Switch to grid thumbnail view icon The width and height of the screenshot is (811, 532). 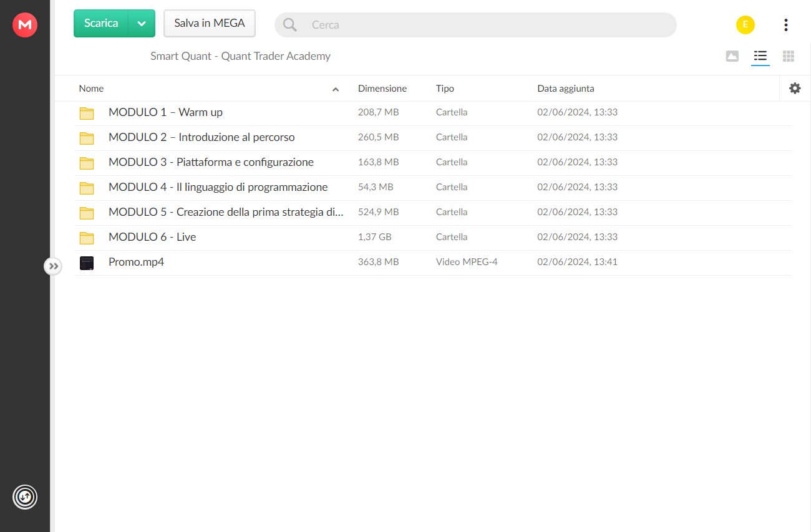click(x=789, y=56)
